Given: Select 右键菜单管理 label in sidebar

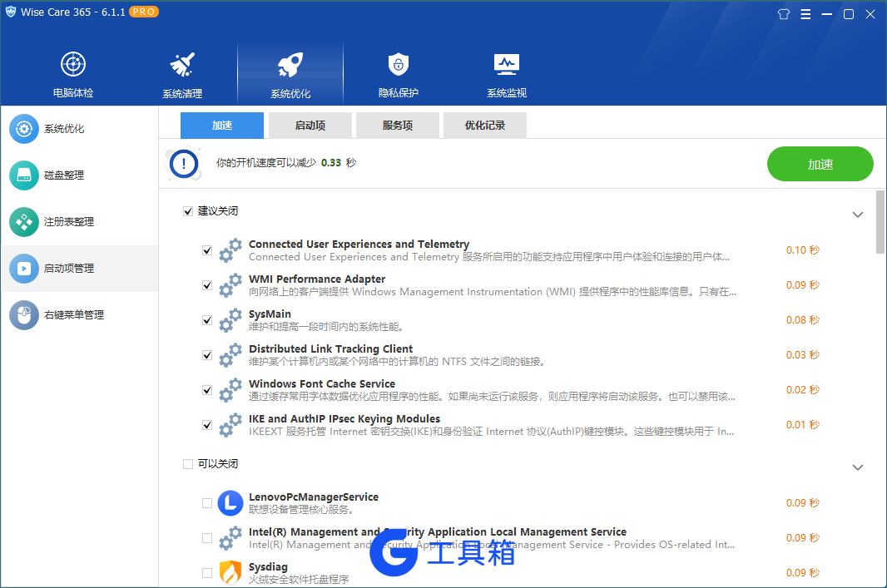Looking at the screenshot, I should (x=74, y=315).
